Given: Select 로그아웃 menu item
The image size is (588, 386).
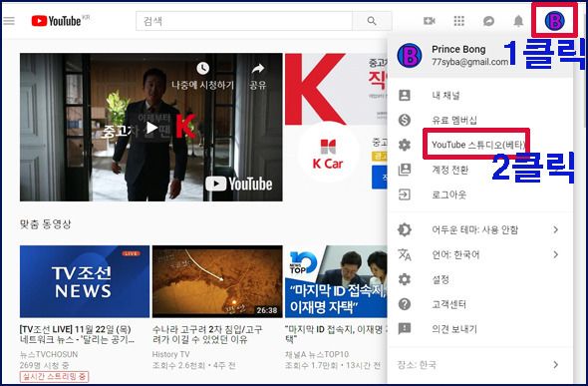Looking at the screenshot, I should coord(480,194).
